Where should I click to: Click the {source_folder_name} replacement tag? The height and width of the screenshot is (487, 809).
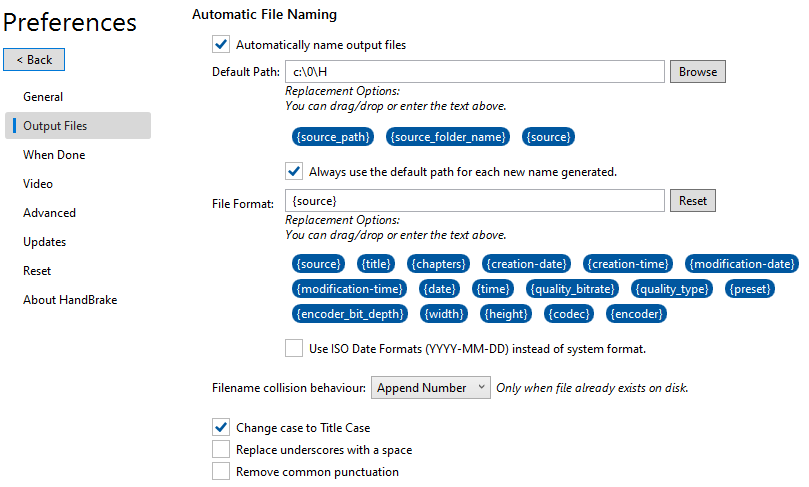click(x=449, y=136)
